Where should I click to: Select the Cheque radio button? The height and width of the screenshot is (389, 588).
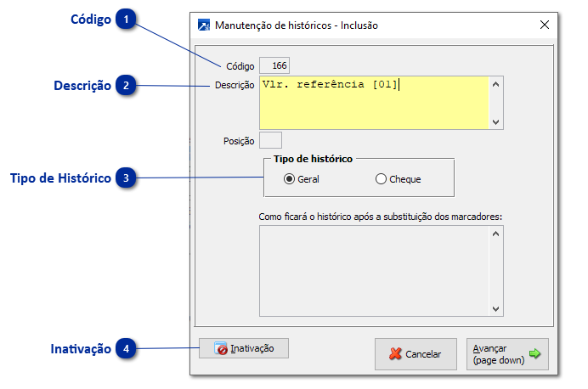coord(381,179)
